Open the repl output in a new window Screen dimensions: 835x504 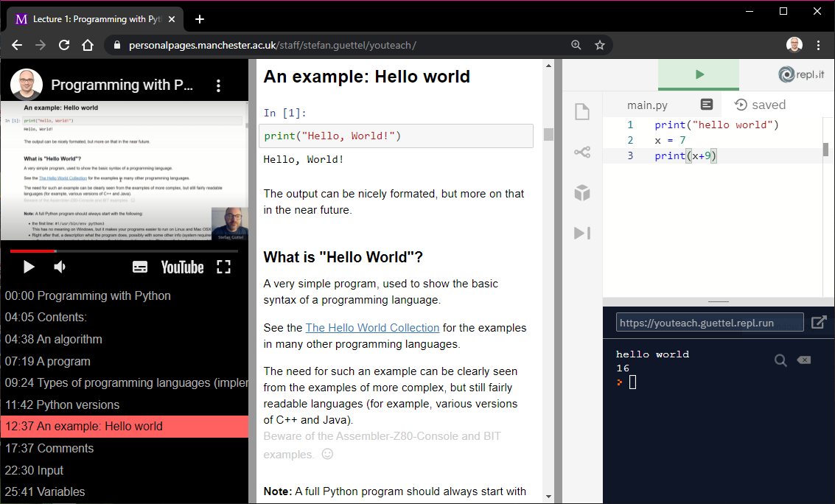pos(818,323)
